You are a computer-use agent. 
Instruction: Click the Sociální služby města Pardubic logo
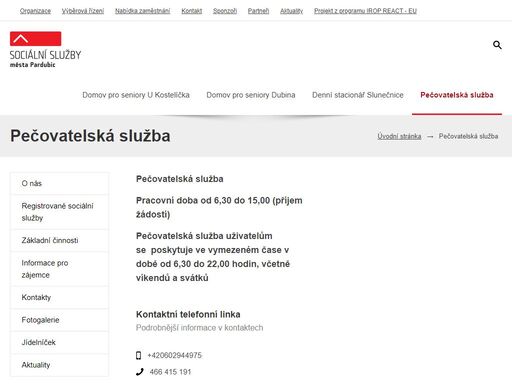click(x=45, y=50)
